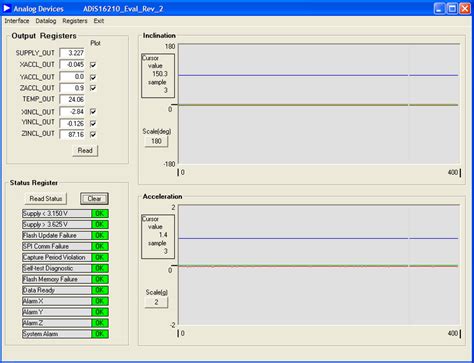Toggle the ZACCL_OUT plot checkbox

(x=93, y=88)
